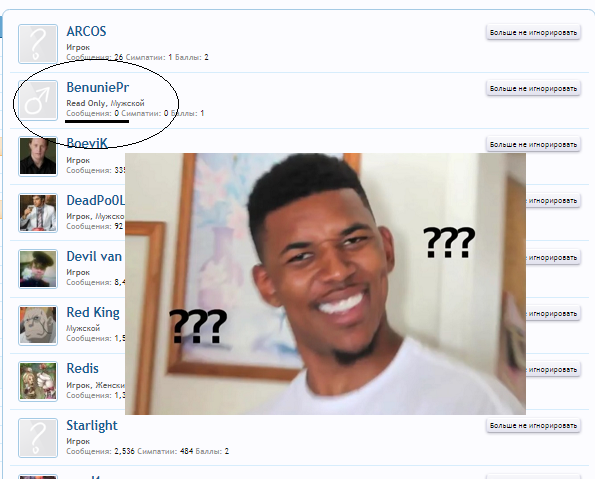Open BenuniePr male-symbol avatar
Screen dimensions: 595x479
pyautogui.click(x=38, y=100)
